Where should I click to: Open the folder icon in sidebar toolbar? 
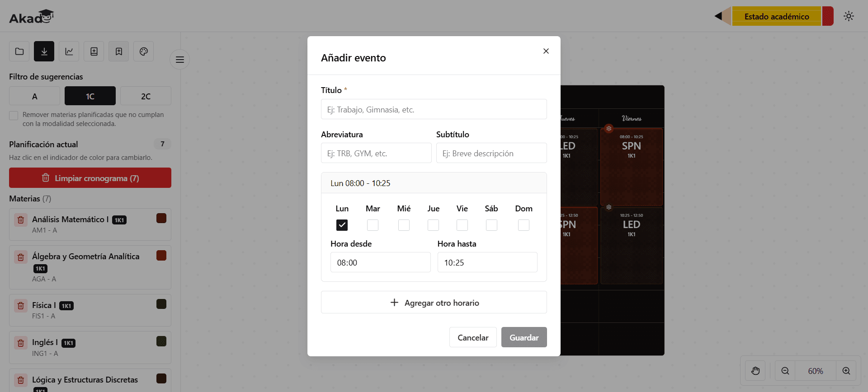(19, 51)
